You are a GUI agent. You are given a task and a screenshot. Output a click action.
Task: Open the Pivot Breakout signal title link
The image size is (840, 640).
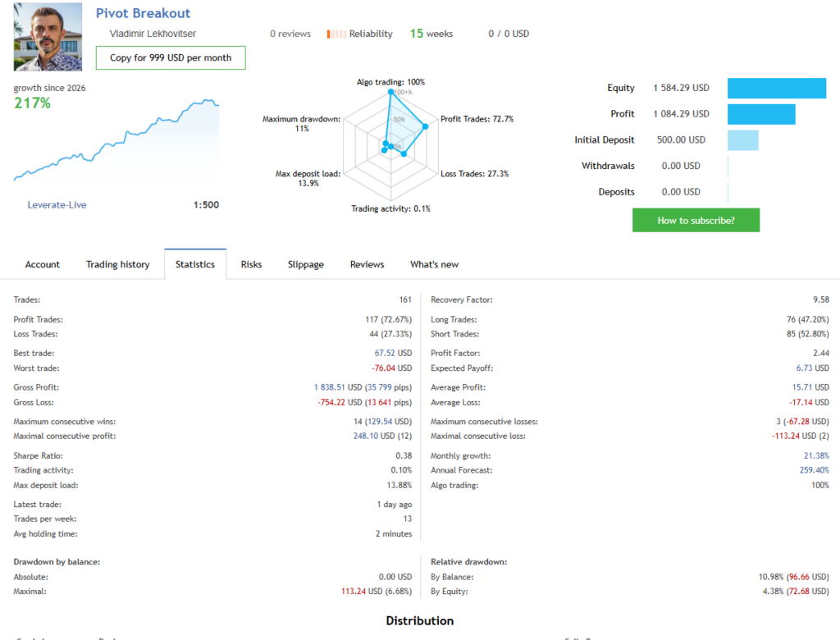(143, 13)
